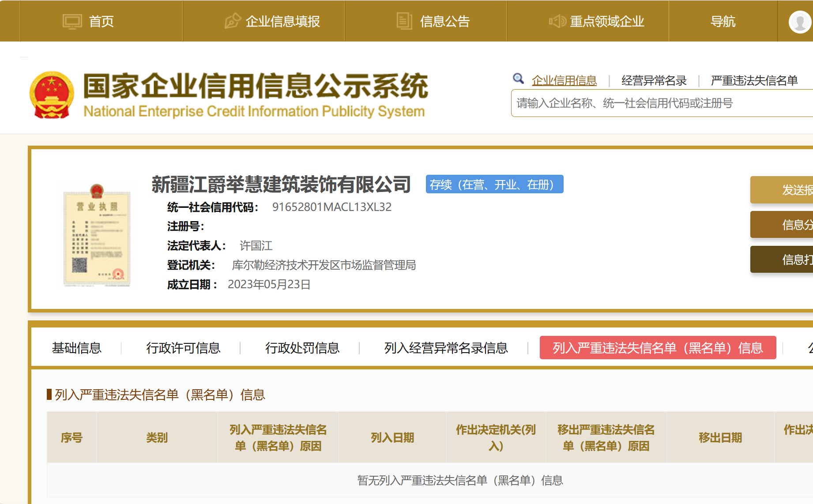
Task: Switch to the 列入经营异常名录信息 tab
Action: (446, 348)
